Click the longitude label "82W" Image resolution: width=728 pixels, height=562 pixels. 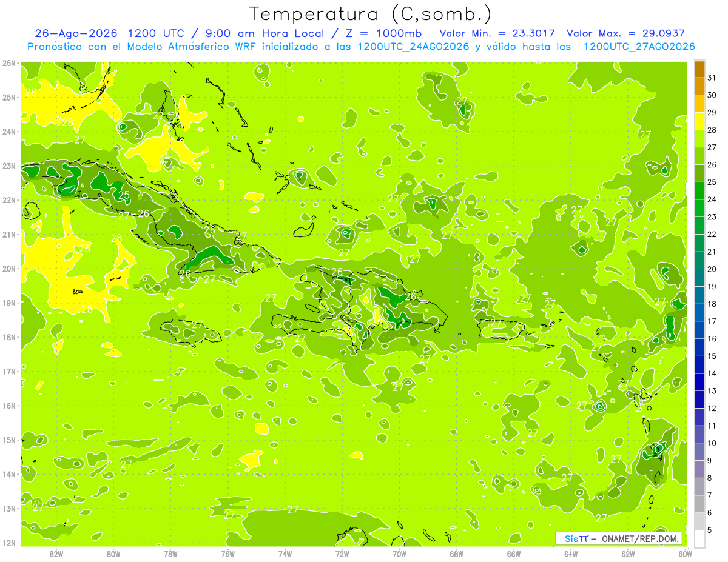56,554
